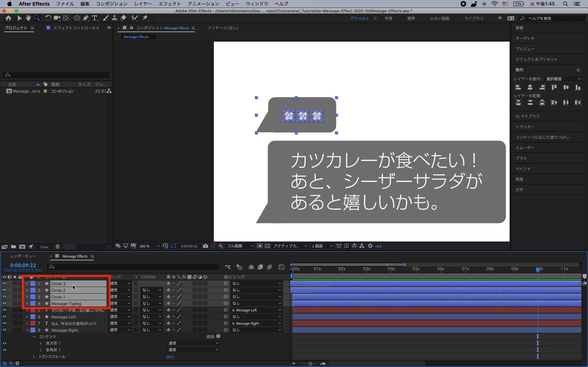Hide the Circle-3 layer eye icon
The width and height of the screenshot is (588, 367).
[4, 283]
